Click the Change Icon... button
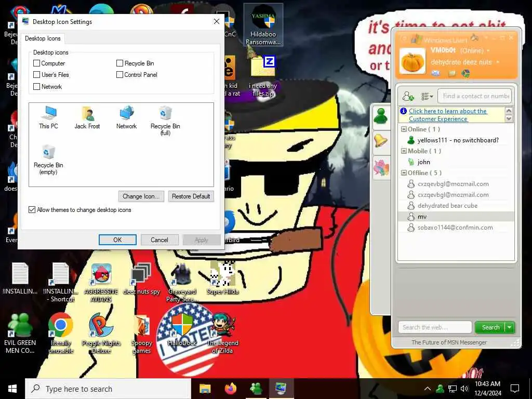This screenshot has width=532, height=399. click(x=141, y=196)
